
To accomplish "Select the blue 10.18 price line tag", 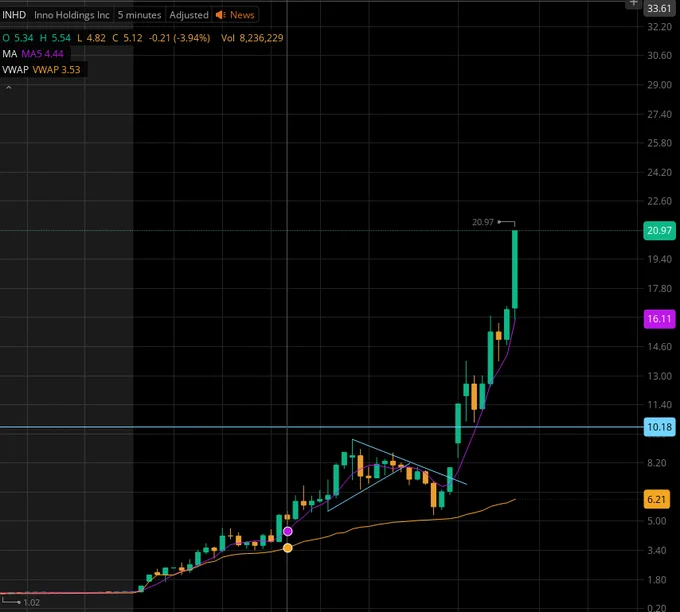I will pyautogui.click(x=659, y=427).
